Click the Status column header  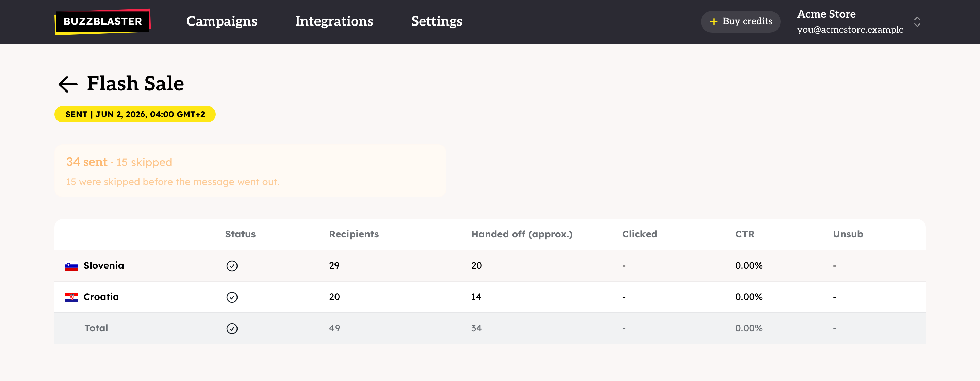coord(240,234)
